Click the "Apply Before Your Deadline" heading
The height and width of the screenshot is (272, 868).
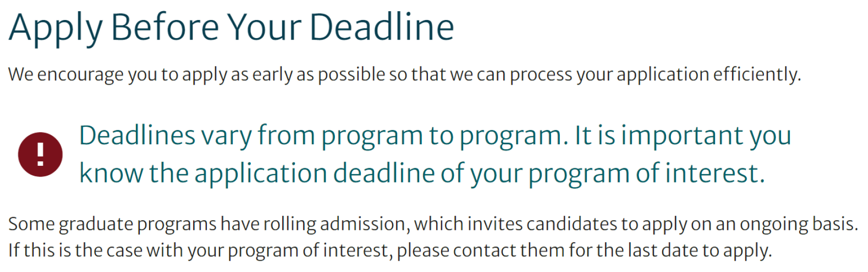pos(231,27)
